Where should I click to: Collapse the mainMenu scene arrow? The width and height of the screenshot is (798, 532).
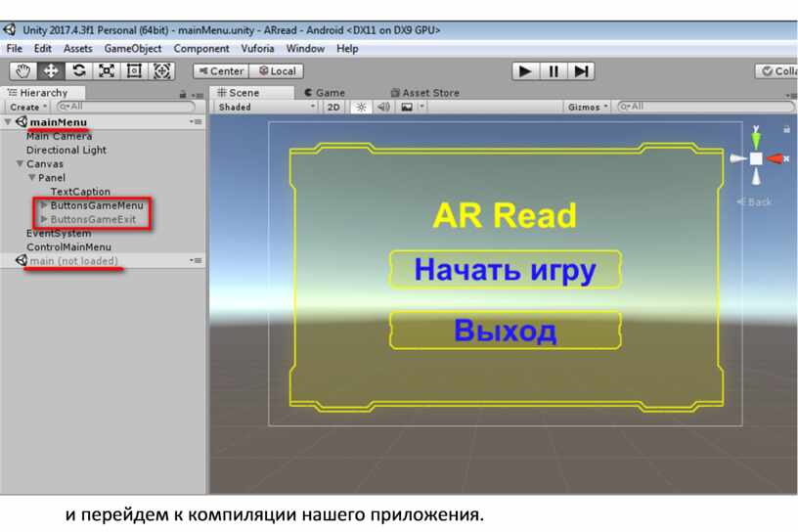tap(8, 122)
